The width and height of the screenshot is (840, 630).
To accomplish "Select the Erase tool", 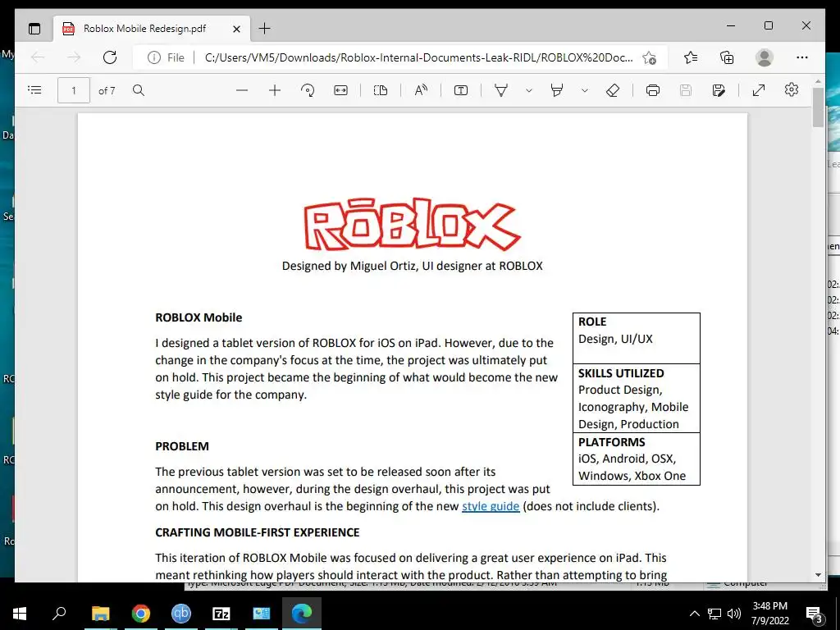I will pyautogui.click(x=613, y=90).
